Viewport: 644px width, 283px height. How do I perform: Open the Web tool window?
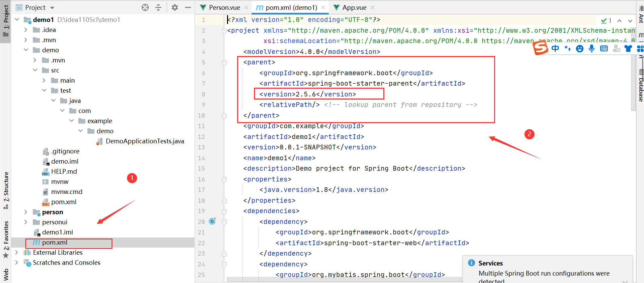coord(6,275)
